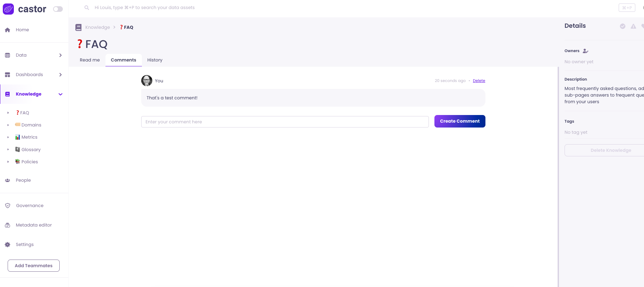The height and width of the screenshot is (287, 644).
Task: Switch to the History tab
Action: (155, 60)
